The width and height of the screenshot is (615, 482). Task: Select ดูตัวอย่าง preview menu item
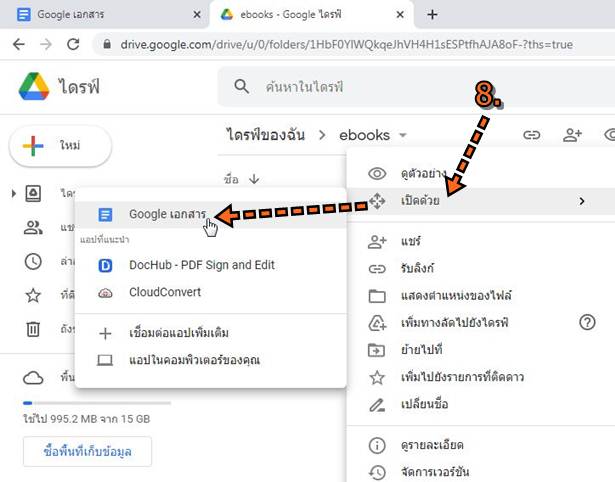481,173
